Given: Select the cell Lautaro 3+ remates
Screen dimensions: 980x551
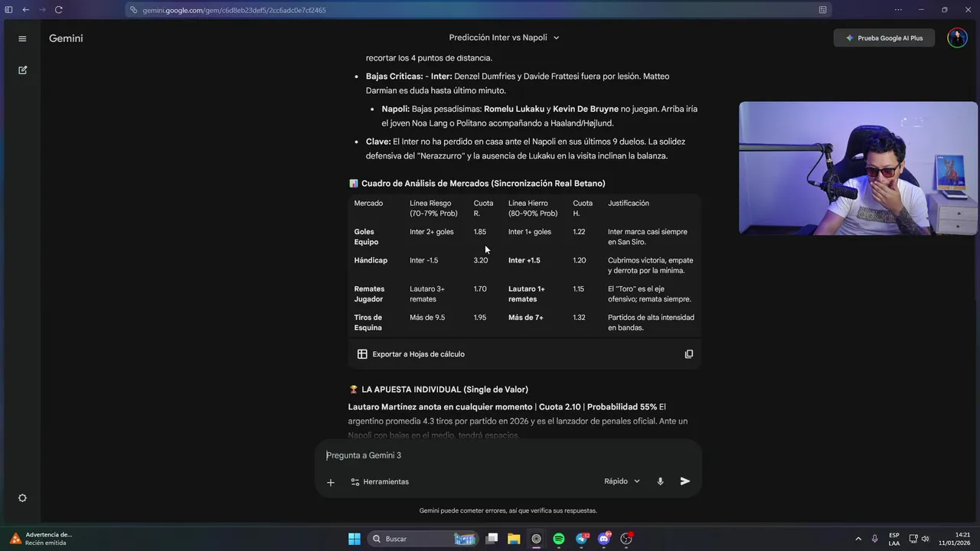Looking at the screenshot, I should click(x=427, y=294).
